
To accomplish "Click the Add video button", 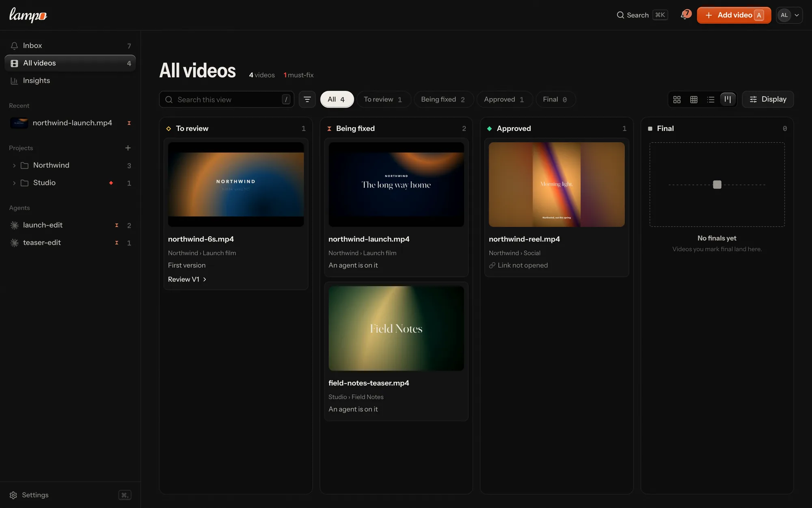I will pyautogui.click(x=734, y=15).
